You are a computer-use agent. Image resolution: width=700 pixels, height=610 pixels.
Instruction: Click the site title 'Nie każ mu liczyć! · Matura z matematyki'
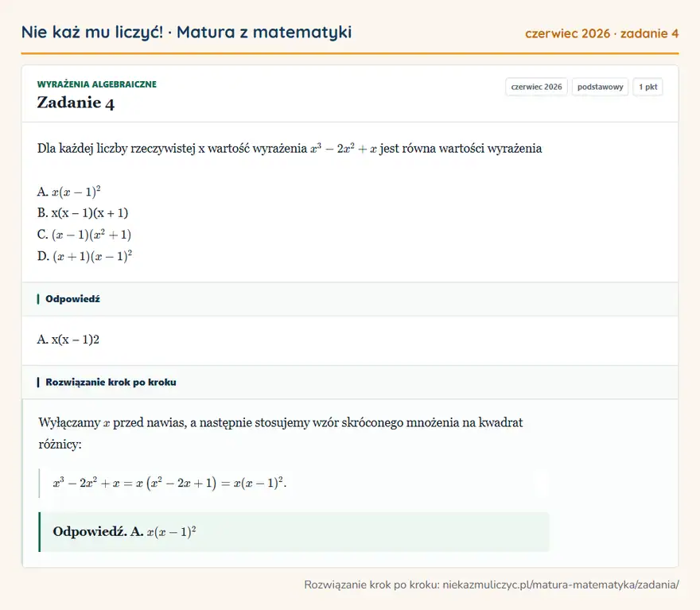tap(186, 32)
